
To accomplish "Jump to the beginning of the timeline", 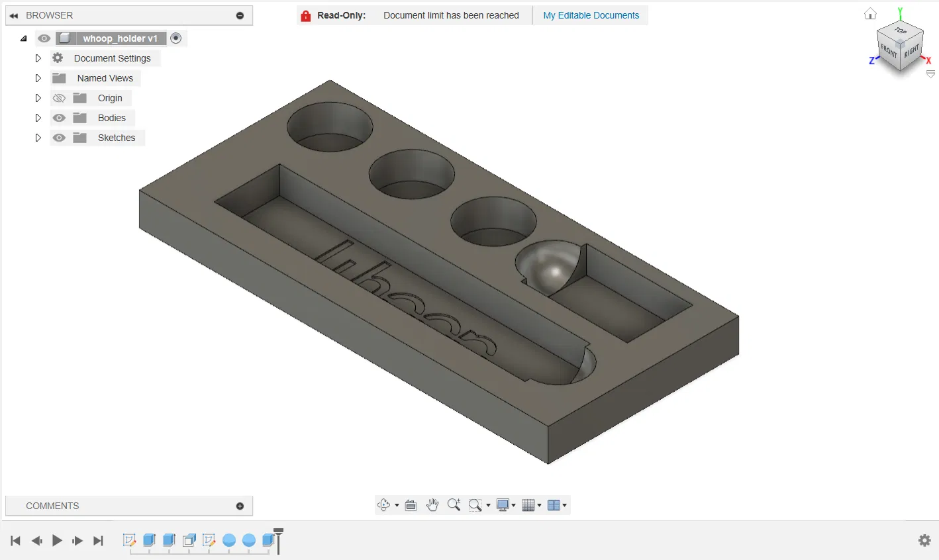I will tap(16, 541).
